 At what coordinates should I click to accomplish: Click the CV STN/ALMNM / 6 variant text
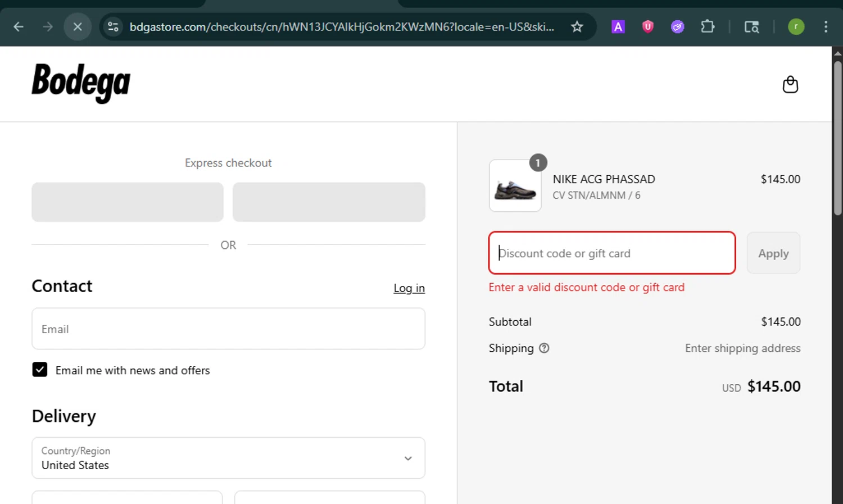(596, 196)
